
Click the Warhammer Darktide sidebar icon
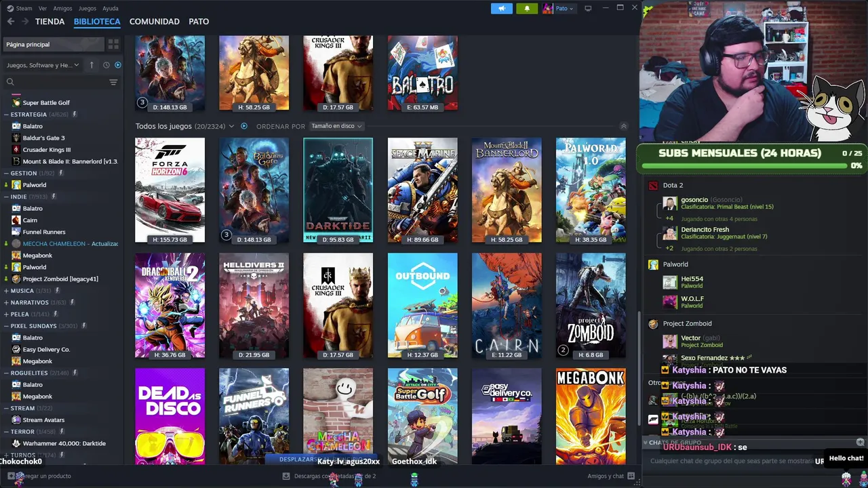(16, 443)
